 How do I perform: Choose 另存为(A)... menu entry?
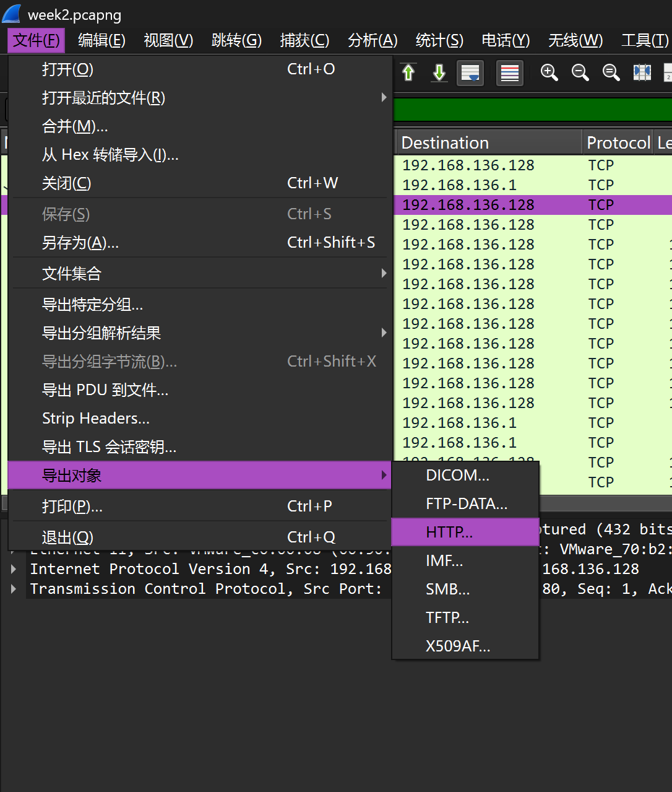coord(200,243)
